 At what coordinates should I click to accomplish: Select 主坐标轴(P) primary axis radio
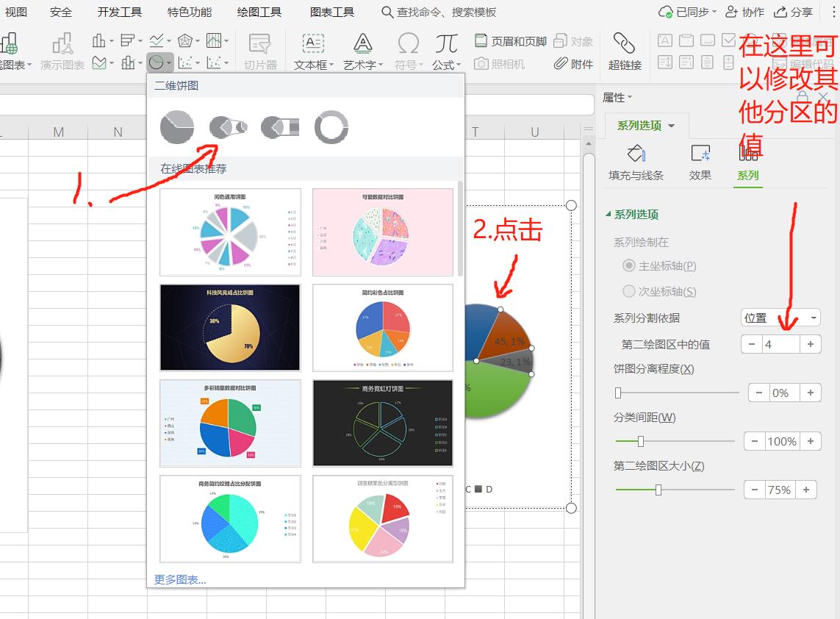(629, 266)
